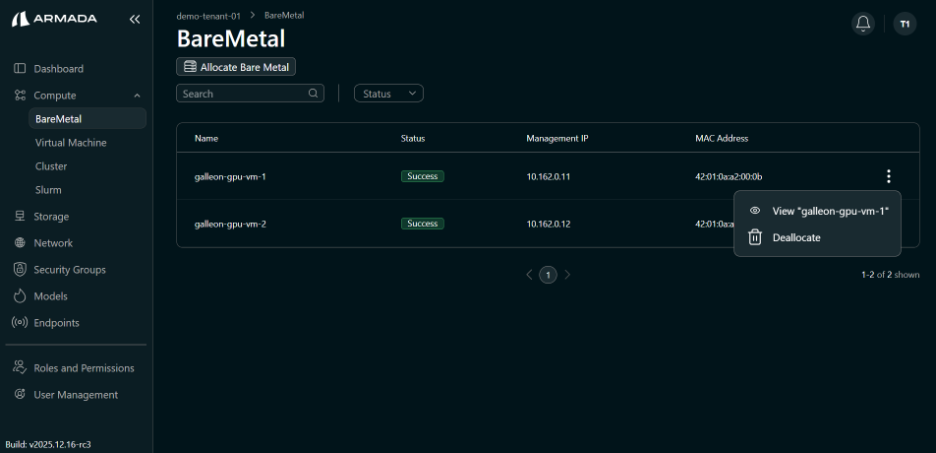Viewport: 936px width, 453px height.
Task: Select View "galleon-gpu-vm-1" menu option
Action: coord(830,211)
